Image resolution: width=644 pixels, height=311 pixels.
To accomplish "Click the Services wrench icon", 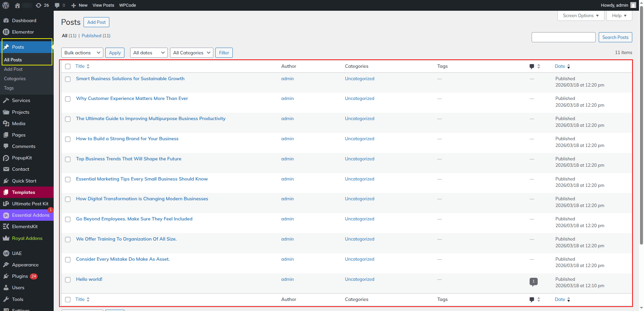I will pos(6,100).
